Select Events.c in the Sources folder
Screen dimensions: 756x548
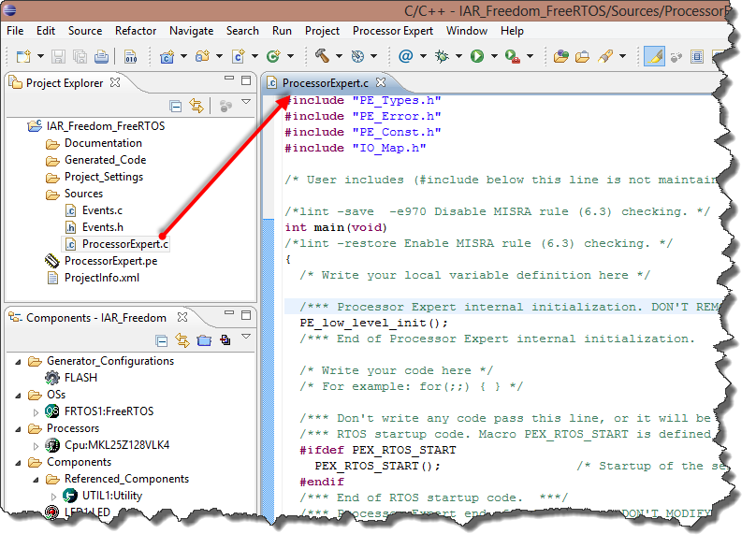click(101, 210)
